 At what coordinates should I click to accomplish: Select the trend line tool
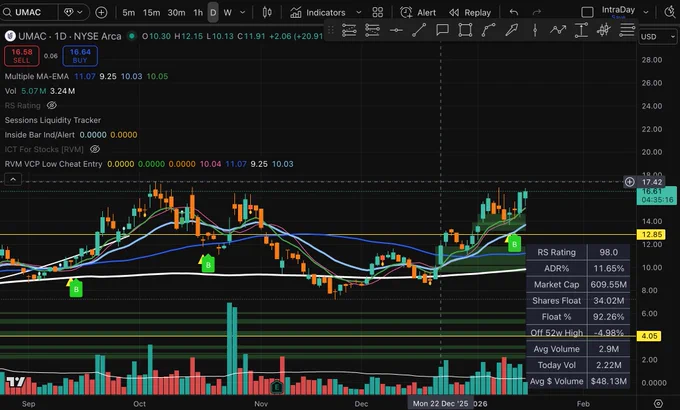click(x=419, y=30)
